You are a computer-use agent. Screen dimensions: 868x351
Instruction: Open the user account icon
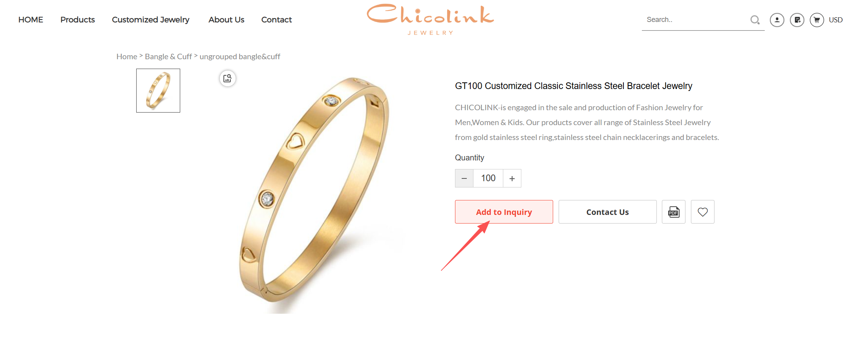click(777, 20)
